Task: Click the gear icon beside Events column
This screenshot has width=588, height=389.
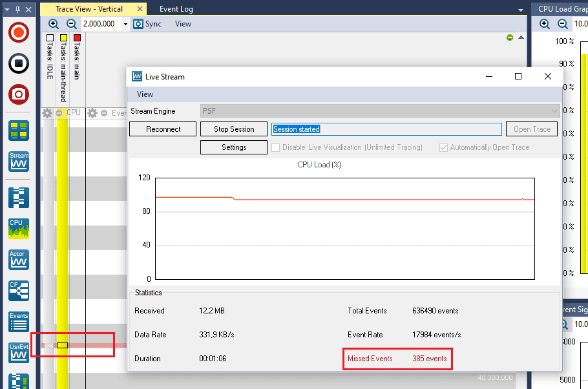Action: (92, 113)
